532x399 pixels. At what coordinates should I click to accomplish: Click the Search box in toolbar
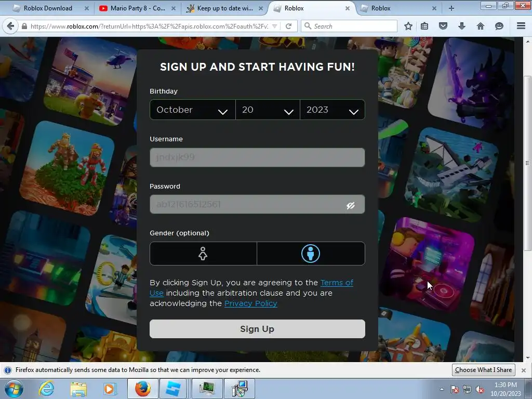click(349, 26)
